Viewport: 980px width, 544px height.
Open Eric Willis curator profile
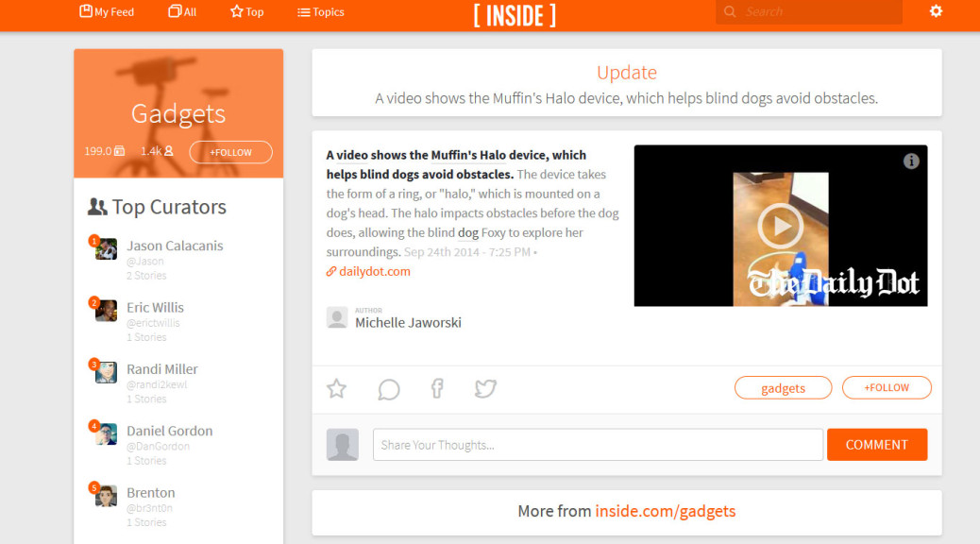(x=155, y=308)
